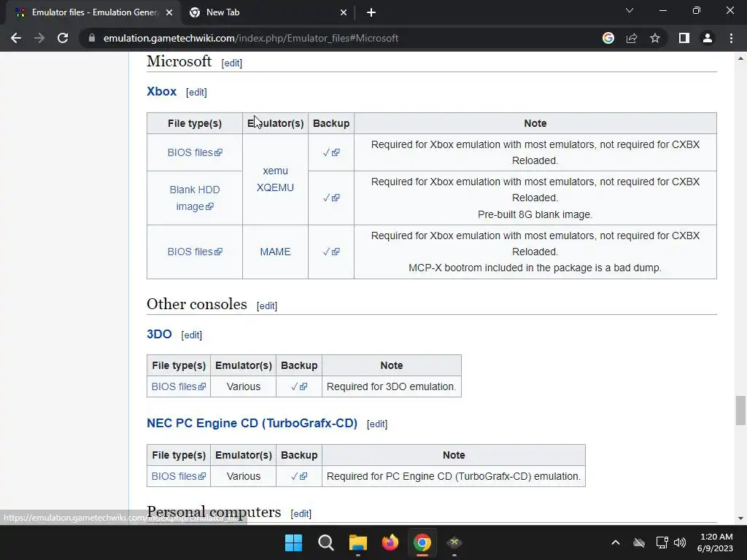Select 'MCP-X bootrom' bad dump note

(x=535, y=268)
